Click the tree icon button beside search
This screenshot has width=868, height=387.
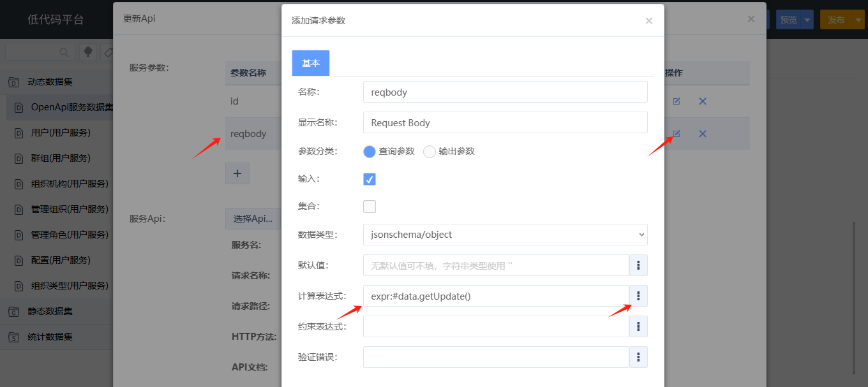pyautogui.click(x=87, y=52)
